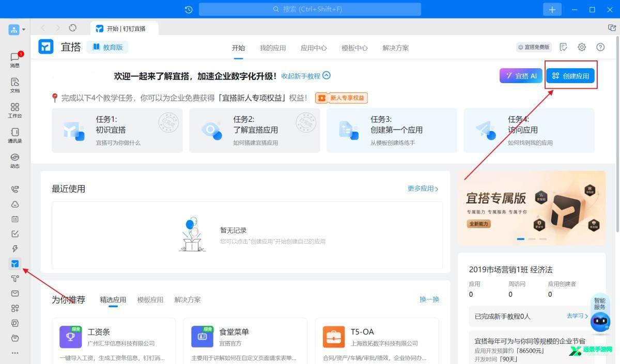620x364 pixels.
Task: Click the D-shaped sidebar icon below add-apps
Action: click(15, 323)
